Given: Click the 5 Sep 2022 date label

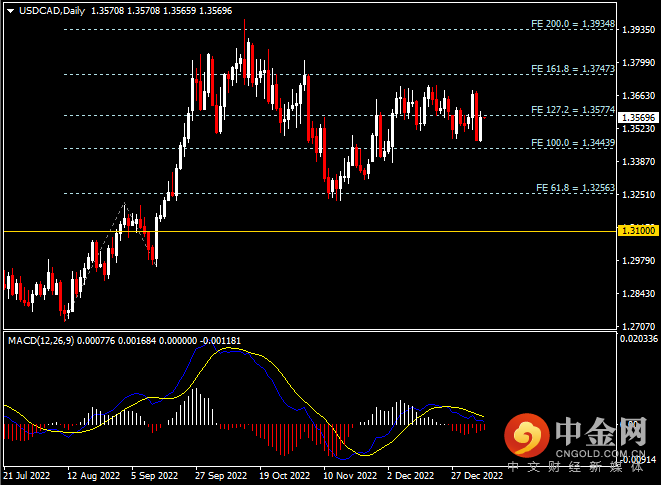Looking at the screenshot, I should pyautogui.click(x=155, y=477).
